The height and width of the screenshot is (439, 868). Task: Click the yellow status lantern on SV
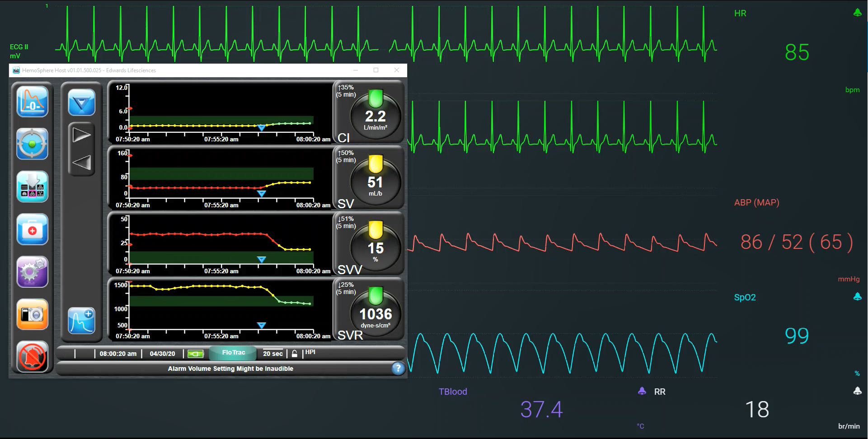(x=375, y=164)
